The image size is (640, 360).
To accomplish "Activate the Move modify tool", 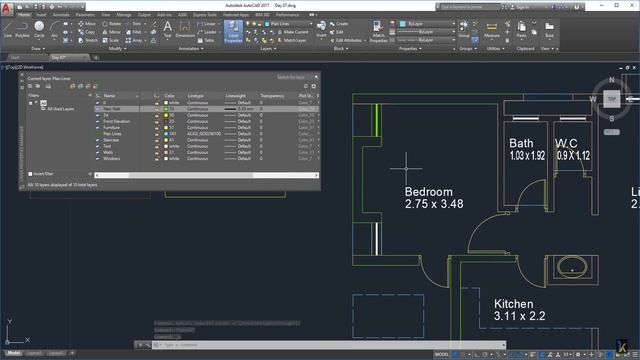I will click(x=87, y=24).
